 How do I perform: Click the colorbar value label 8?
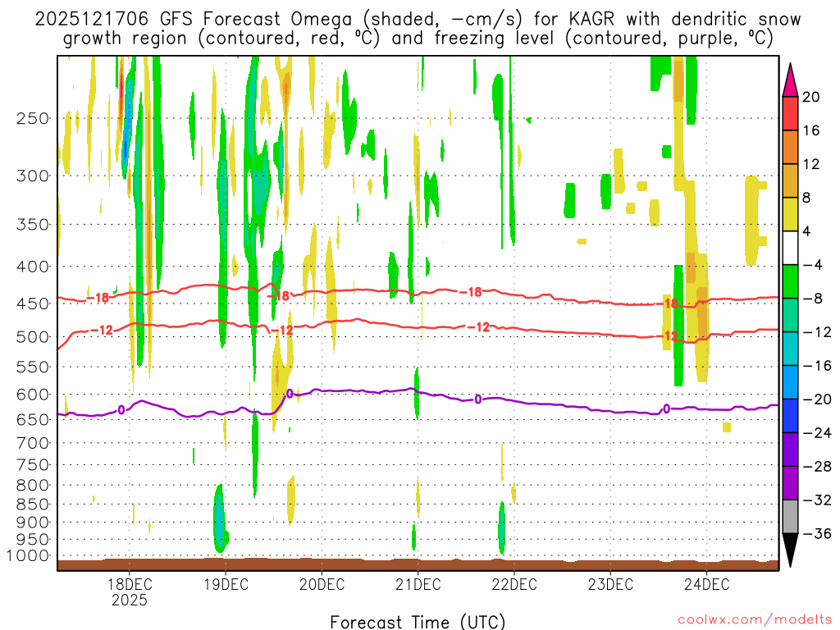coord(806,198)
